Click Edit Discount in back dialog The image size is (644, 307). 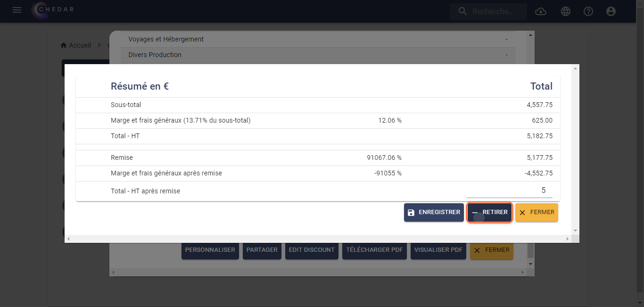point(312,250)
